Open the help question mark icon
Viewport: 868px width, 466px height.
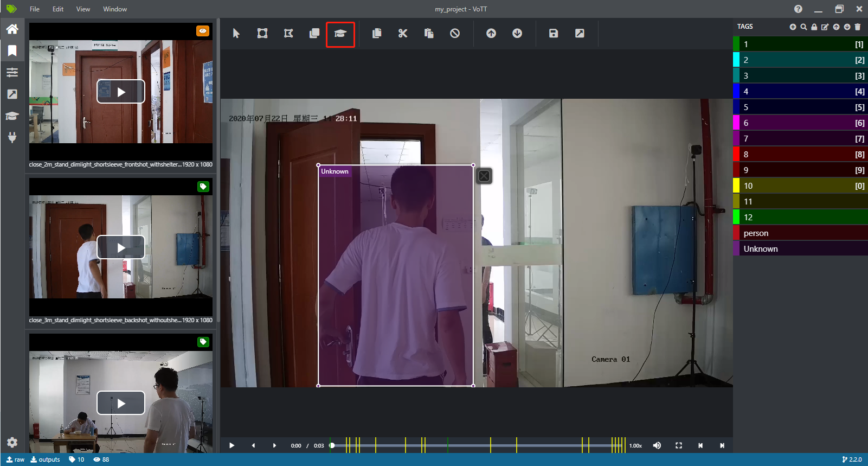tap(798, 9)
